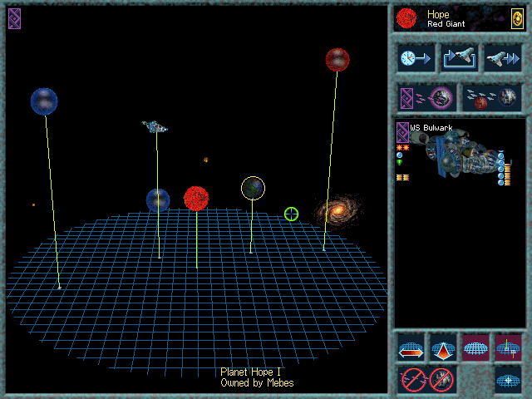Screen dimensions: 532x399
Task: Click the orange weapon burst icons under Bulwark emblem
Action: pos(402,148)
